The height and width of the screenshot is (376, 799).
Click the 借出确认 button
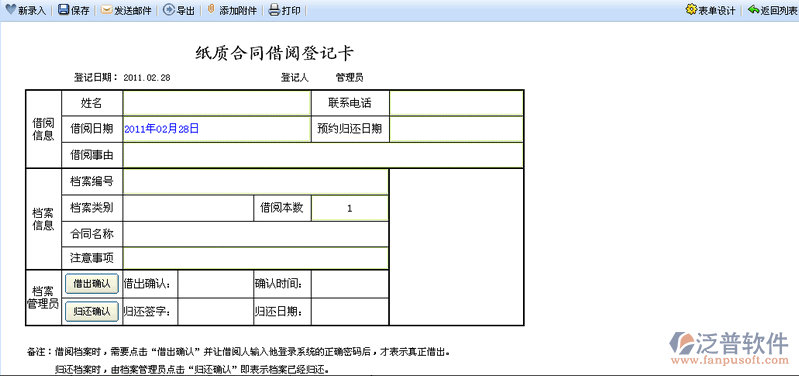(x=92, y=284)
